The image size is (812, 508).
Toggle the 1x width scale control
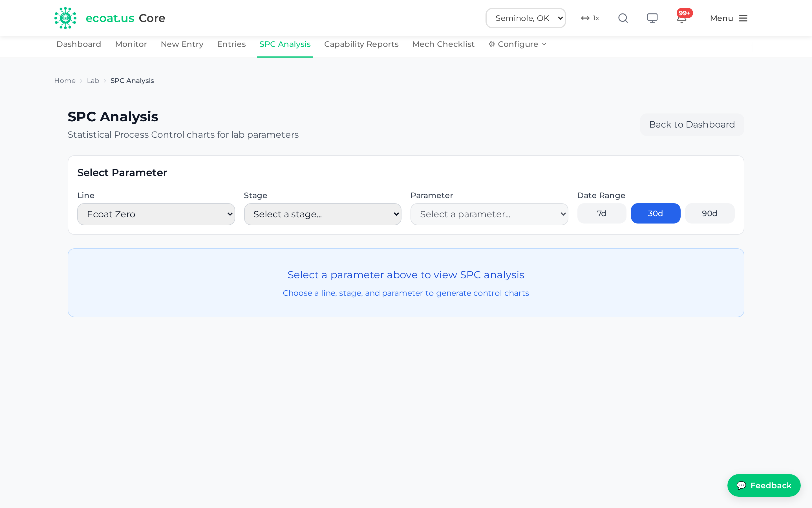(x=590, y=18)
